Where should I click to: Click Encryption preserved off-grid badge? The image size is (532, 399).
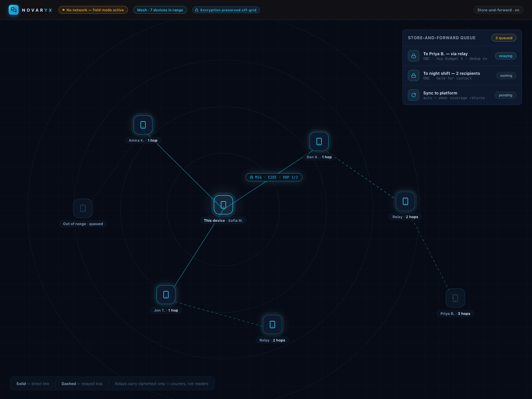point(226,10)
